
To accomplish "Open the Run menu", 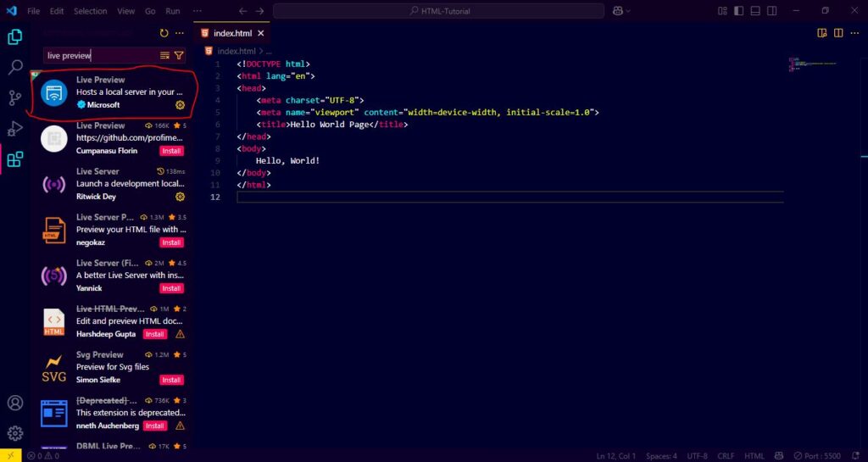I will pyautogui.click(x=173, y=11).
